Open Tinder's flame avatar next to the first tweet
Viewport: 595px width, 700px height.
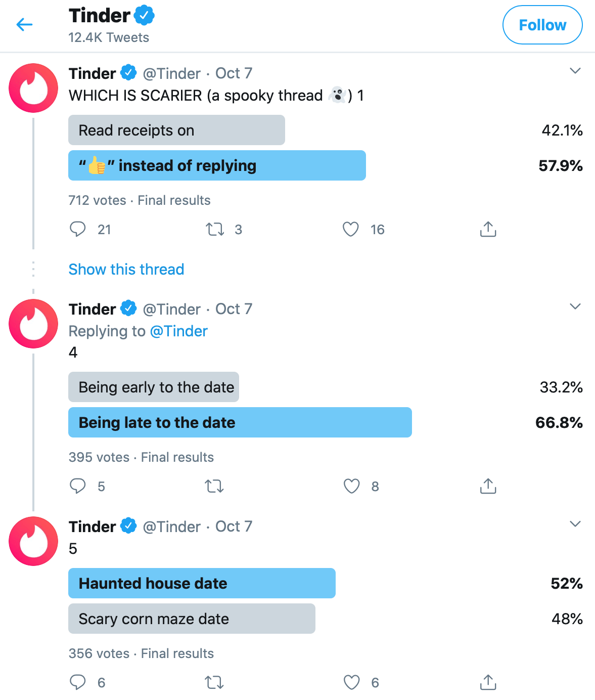[33, 88]
